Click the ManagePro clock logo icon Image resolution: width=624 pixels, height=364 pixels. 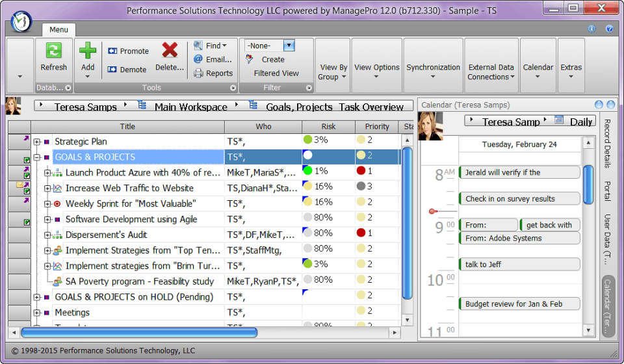(21, 21)
